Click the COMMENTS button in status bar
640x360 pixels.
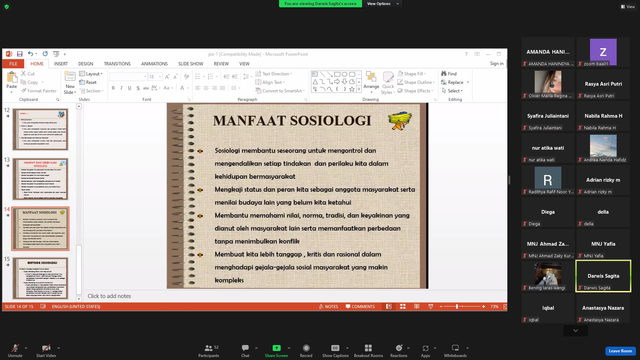[360, 307]
